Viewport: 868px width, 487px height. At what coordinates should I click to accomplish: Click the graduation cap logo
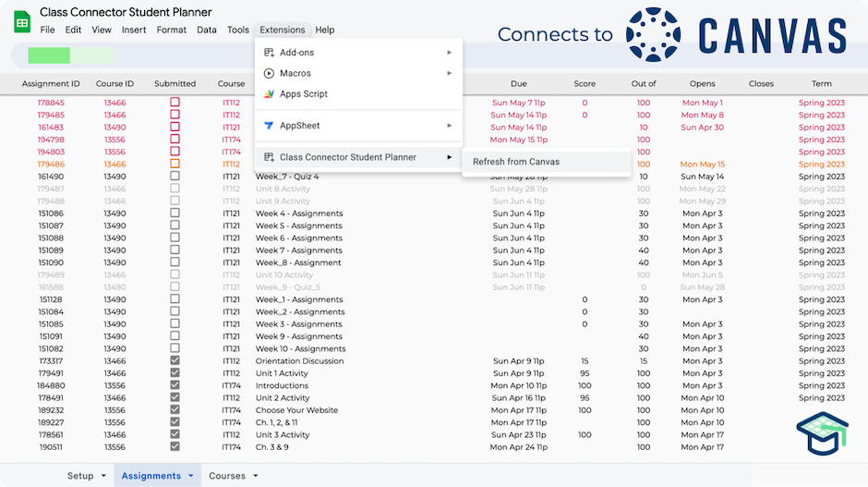823,433
